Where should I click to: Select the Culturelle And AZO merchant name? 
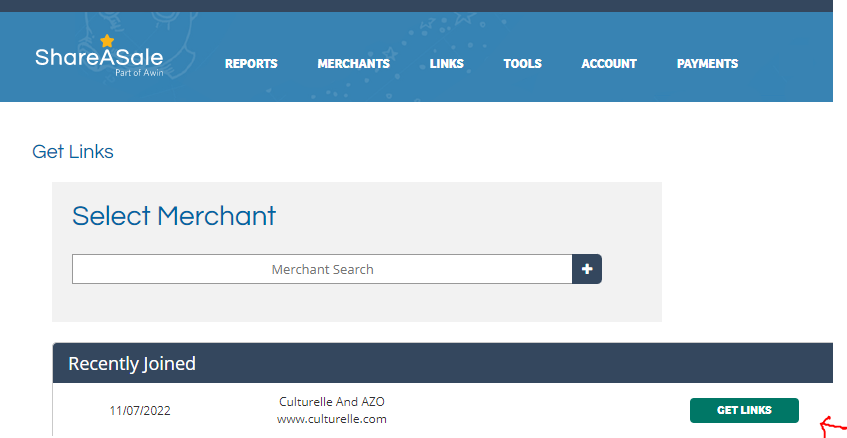tap(332, 402)
